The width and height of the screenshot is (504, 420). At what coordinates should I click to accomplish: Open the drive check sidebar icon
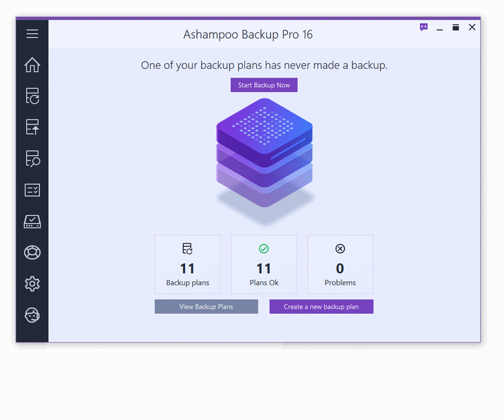click(32, 222)
